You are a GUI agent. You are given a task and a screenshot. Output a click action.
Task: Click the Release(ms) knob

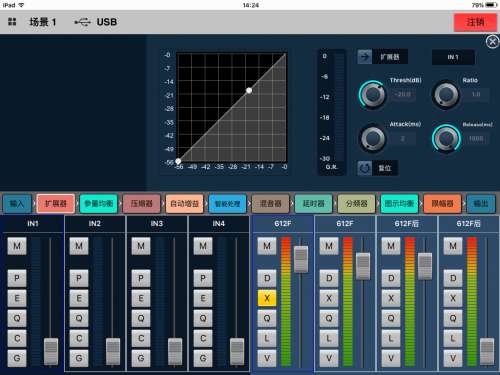(x=446, y=138)
